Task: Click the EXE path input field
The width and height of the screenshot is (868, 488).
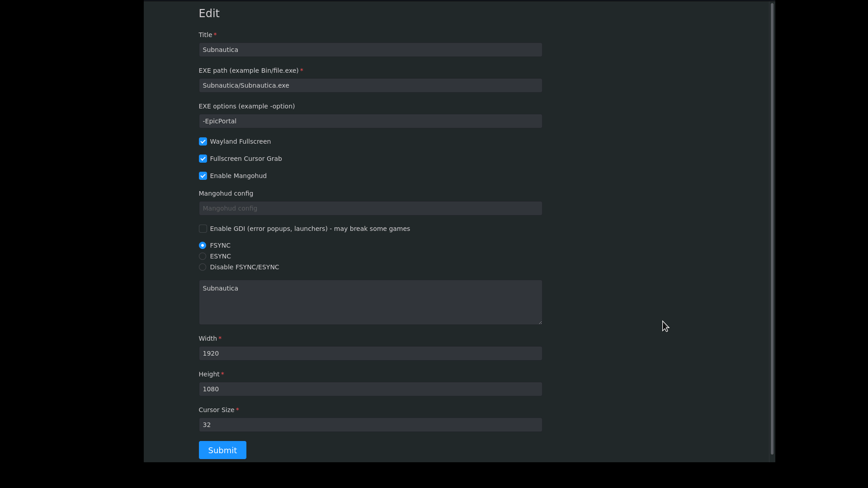Action: click(x=370, y=85)
